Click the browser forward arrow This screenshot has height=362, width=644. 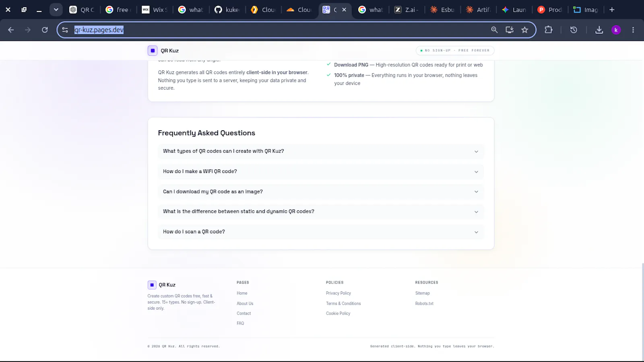pyautogui.click(x=28, y=30)
